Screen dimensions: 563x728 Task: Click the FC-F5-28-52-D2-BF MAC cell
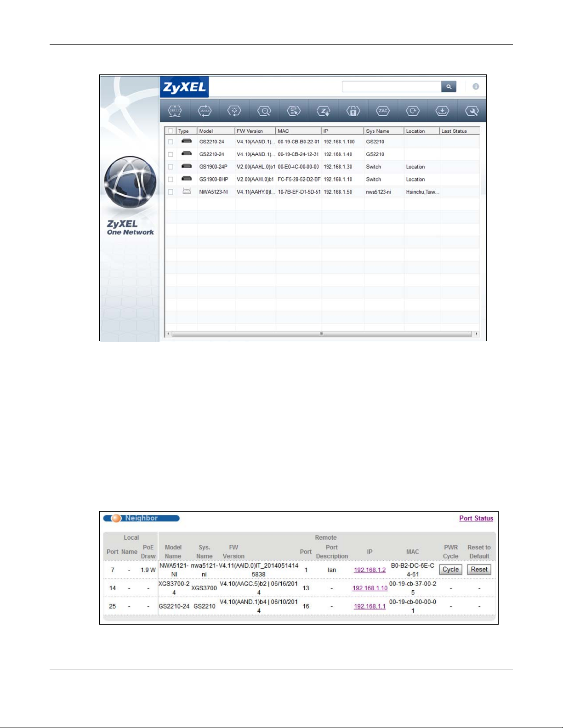(299, 180)
